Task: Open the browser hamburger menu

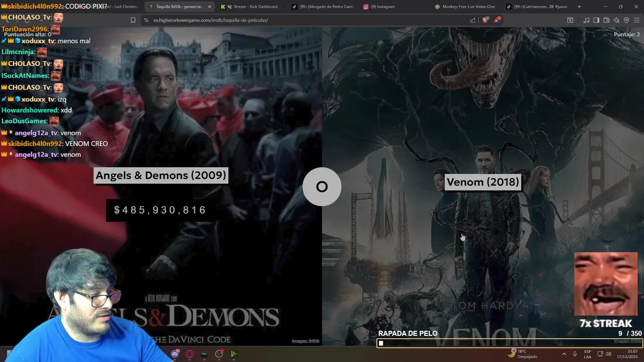Action: [x=637, y=20]
